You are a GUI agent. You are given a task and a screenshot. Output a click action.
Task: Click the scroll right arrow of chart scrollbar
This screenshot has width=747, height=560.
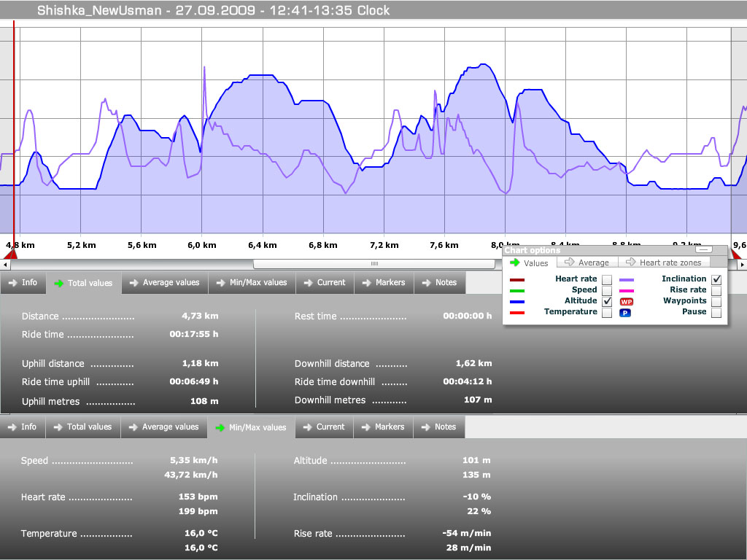742,265
